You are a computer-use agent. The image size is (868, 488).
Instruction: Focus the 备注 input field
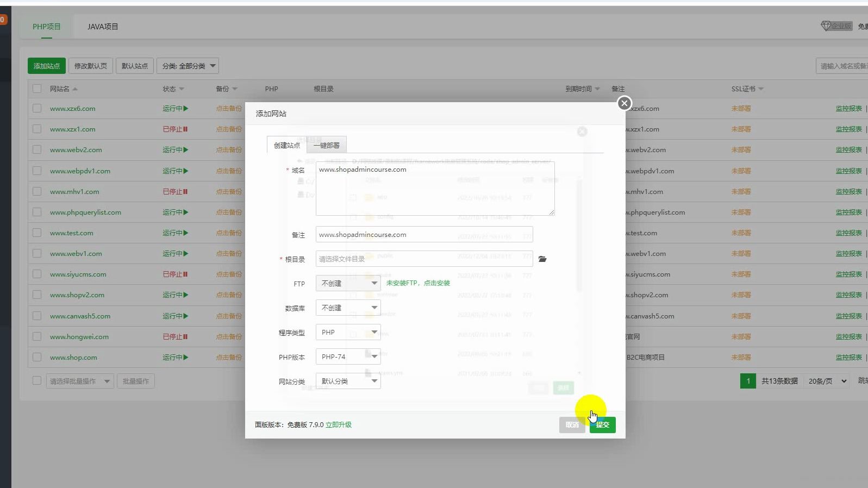[424, 235]
